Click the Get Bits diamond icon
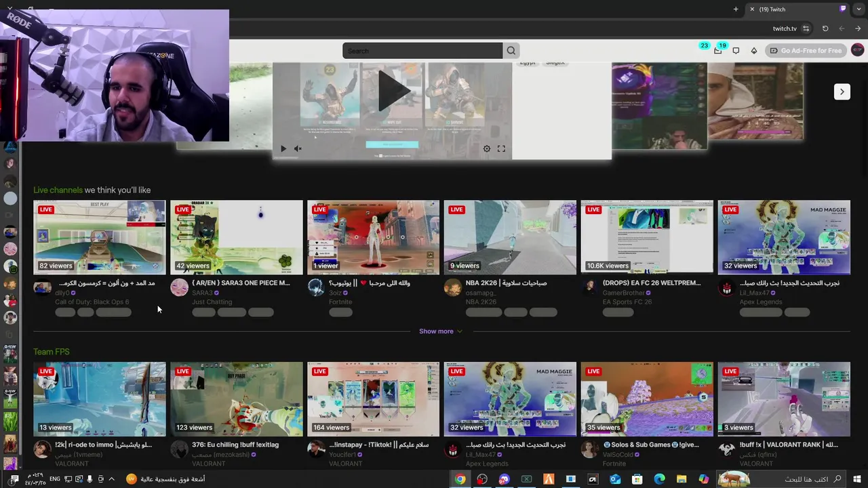The width and height of the screenshot is (868, 488). (753, 51)
